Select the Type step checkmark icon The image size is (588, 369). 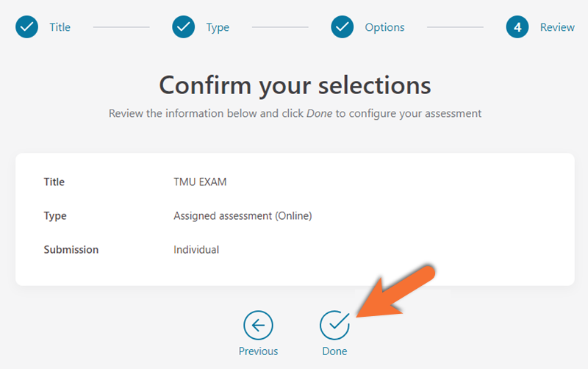(183, 27)
